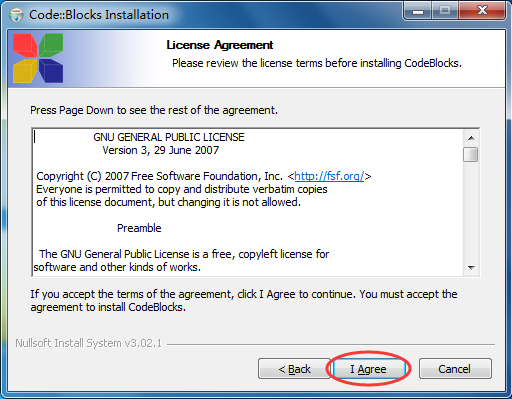Click the installer icon in the title bar

coord(16,15)
